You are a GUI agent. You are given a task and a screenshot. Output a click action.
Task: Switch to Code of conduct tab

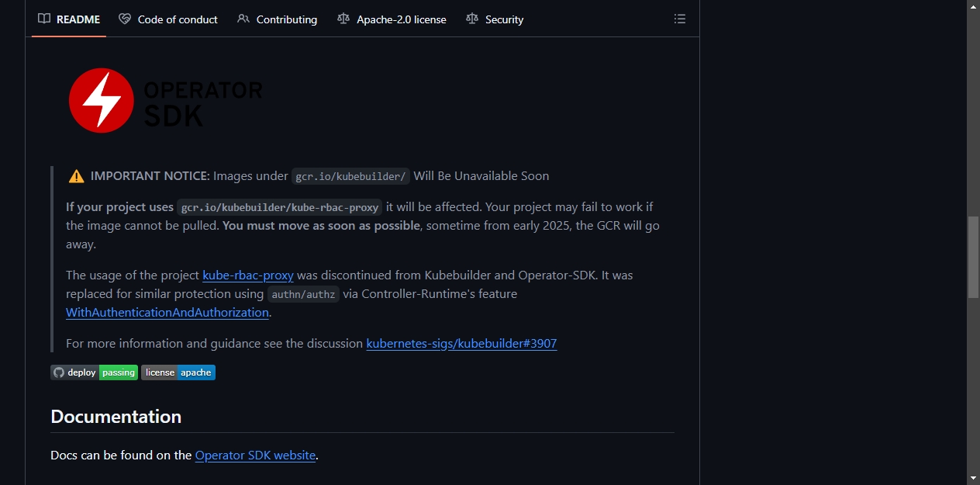[x=168, y=19]
